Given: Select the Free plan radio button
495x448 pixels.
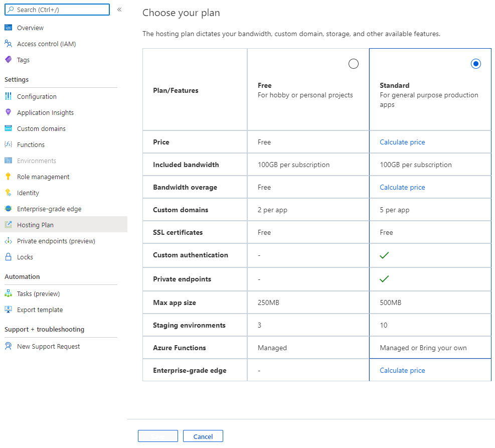Looking at the screenshot, I should pos(353,64).
